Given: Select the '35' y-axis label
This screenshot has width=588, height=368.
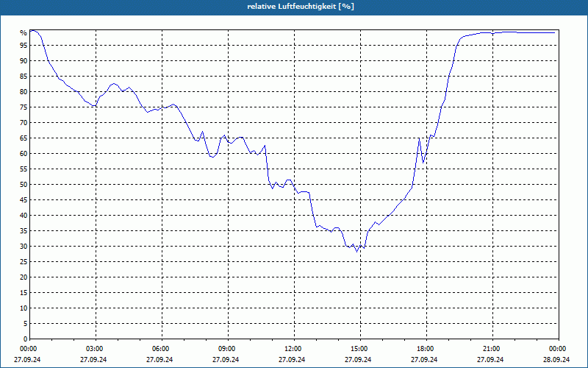Looking at the screenshot, I should [x=24, y=231].
